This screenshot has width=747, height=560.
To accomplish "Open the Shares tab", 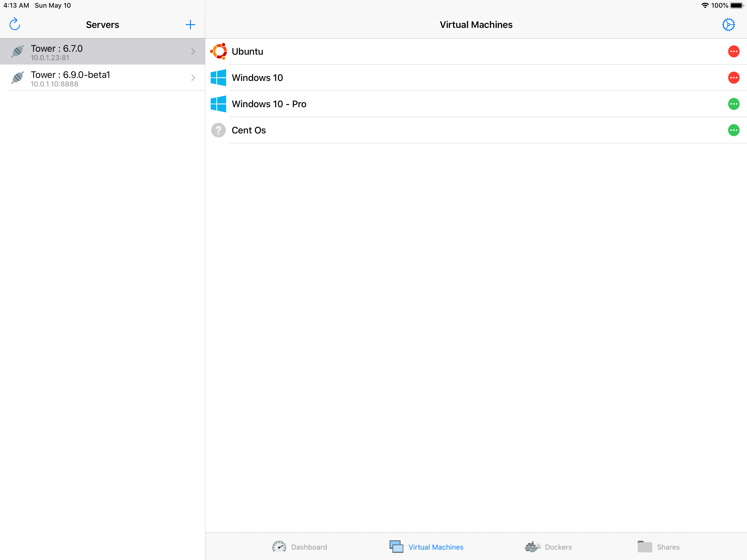I will pos(658,547).
